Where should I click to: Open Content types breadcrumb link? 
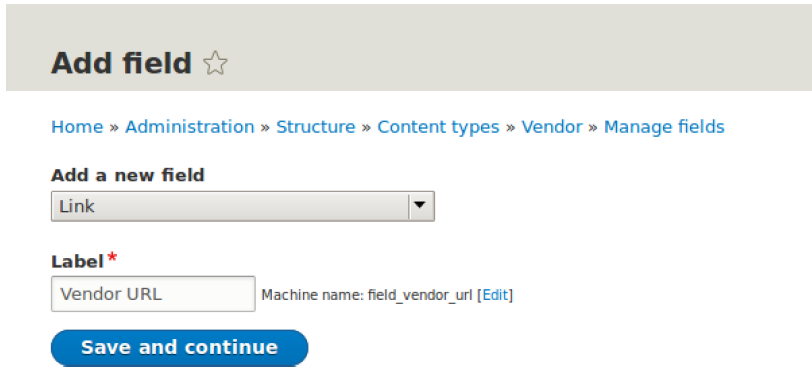pyautogui.click(x=438, y=127)
